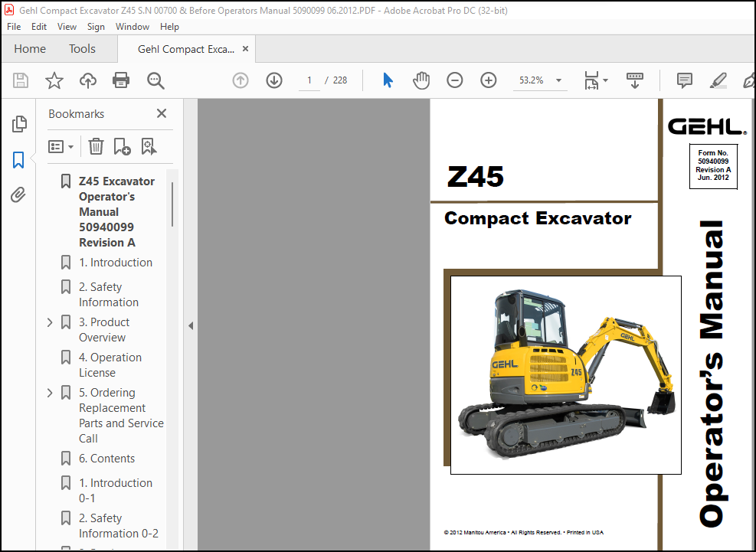Image resolution: width=756 pixels, height=552 pixels.
Task: Add a comment with speech bubble
Action: pyautogui.click(x=684, y=80)
